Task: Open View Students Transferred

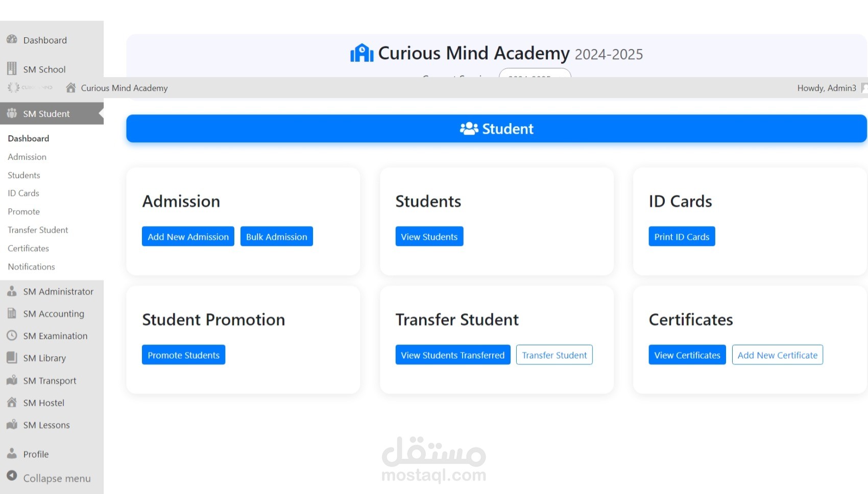Action: click(452, 355)
